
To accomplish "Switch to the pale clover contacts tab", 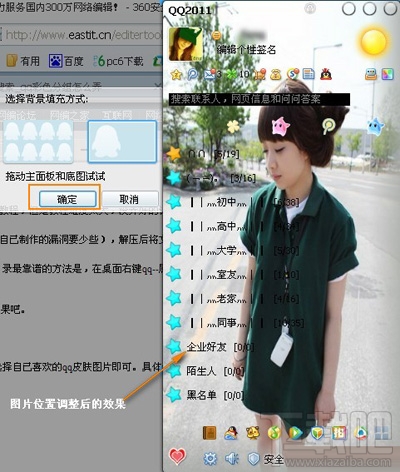I will (x=232, y=126).
